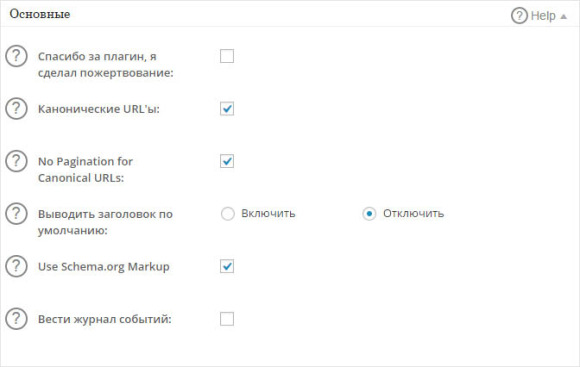Disable the Use Schema.org Markup checkbox
This screenshot has width=580, height=367.
coord(227,266)
